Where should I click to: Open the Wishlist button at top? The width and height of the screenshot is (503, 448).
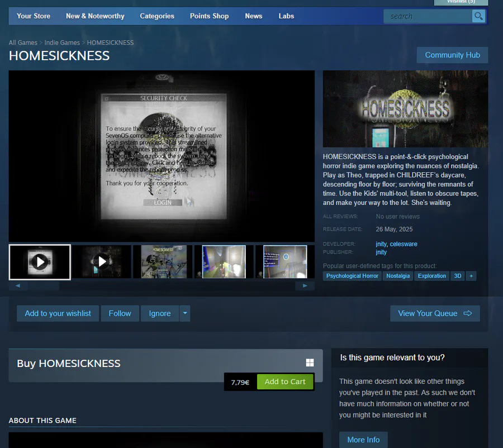point(461,2)
